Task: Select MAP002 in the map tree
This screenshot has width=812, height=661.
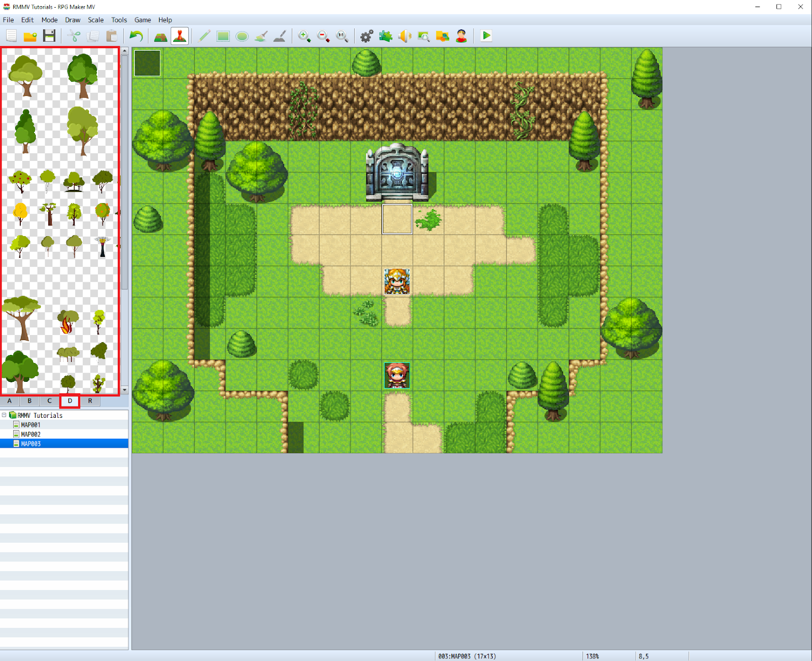Action: (x=30, y=435)
